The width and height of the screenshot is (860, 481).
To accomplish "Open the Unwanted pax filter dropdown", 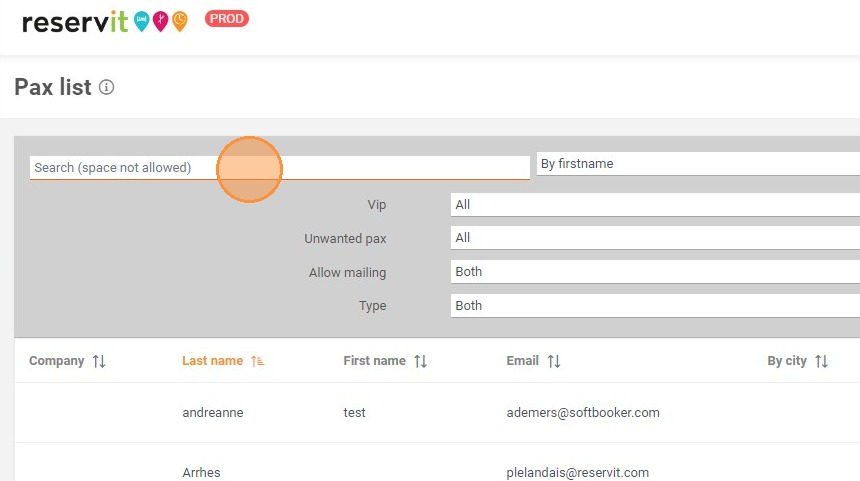I will 655,237.
